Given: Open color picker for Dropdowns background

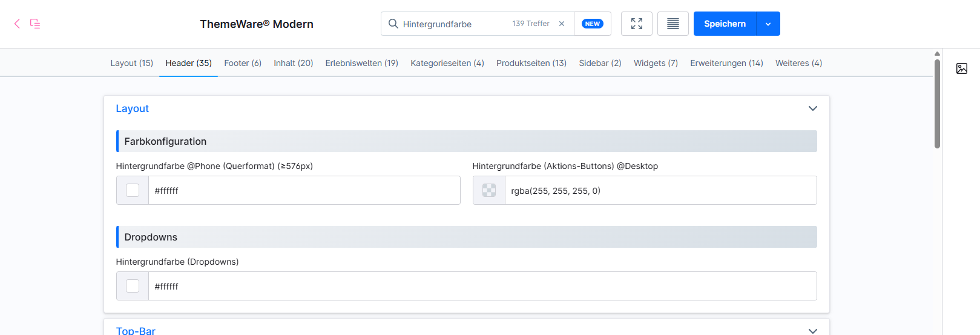Looking at the screenshot, I should [133, 286].
